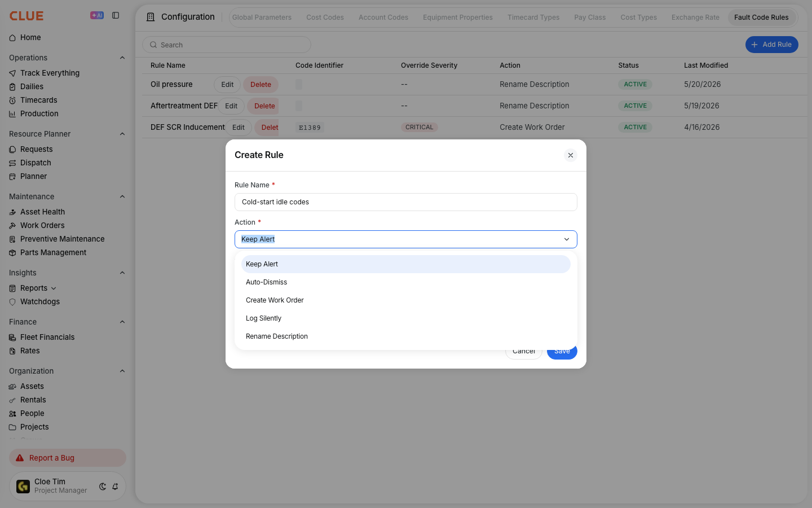The height and width of the screenshot is (508, 812).
Task: Choose Create Work Order option
Action: click(x=406, y=300)
